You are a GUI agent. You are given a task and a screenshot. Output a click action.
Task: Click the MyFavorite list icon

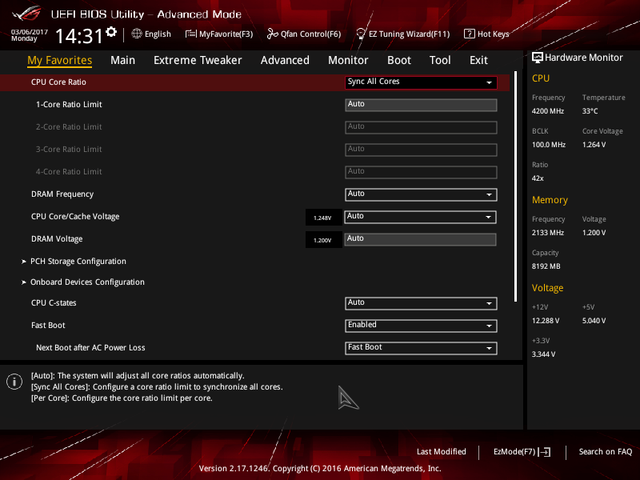pos(191,34)
